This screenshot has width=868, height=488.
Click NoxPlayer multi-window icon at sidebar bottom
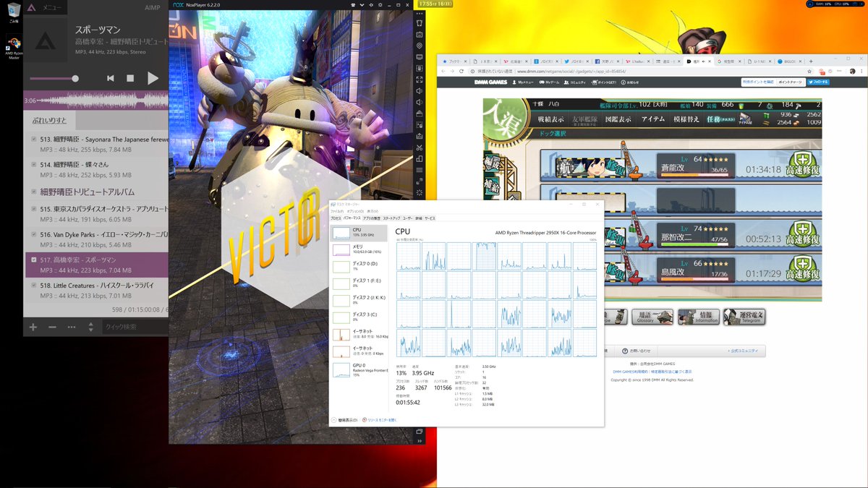pyautogui.click(x=420, y=432)
